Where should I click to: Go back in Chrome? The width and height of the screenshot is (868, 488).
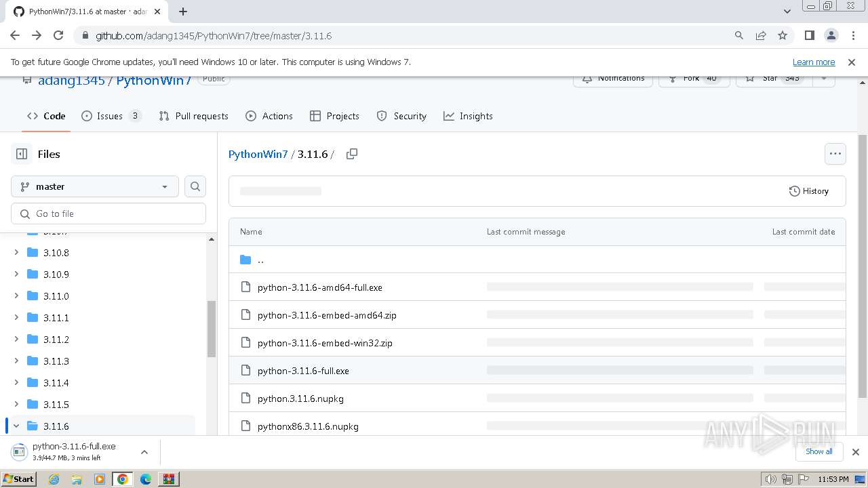(15, 35)
